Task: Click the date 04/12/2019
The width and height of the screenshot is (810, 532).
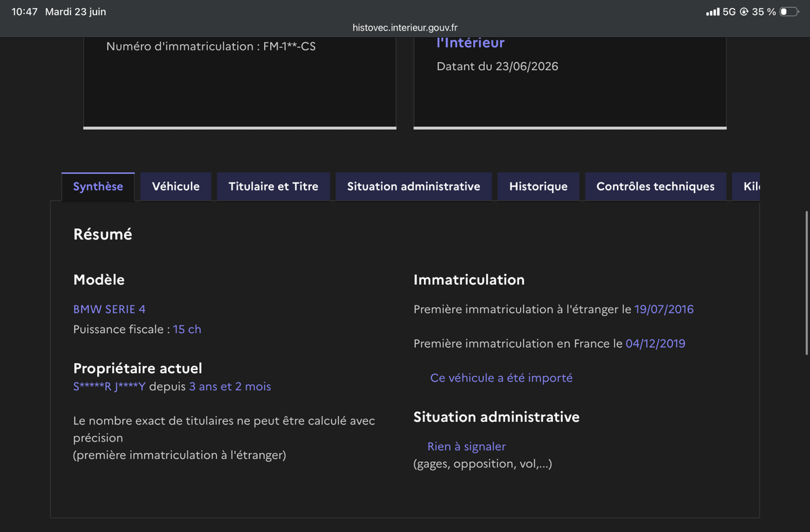Action: tap(655, 344)
